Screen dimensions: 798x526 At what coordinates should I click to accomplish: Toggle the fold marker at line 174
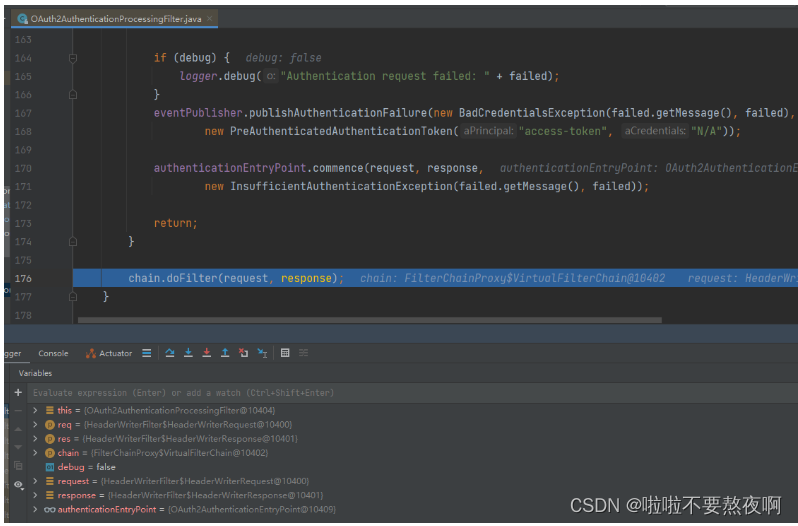tap(73, 241)
